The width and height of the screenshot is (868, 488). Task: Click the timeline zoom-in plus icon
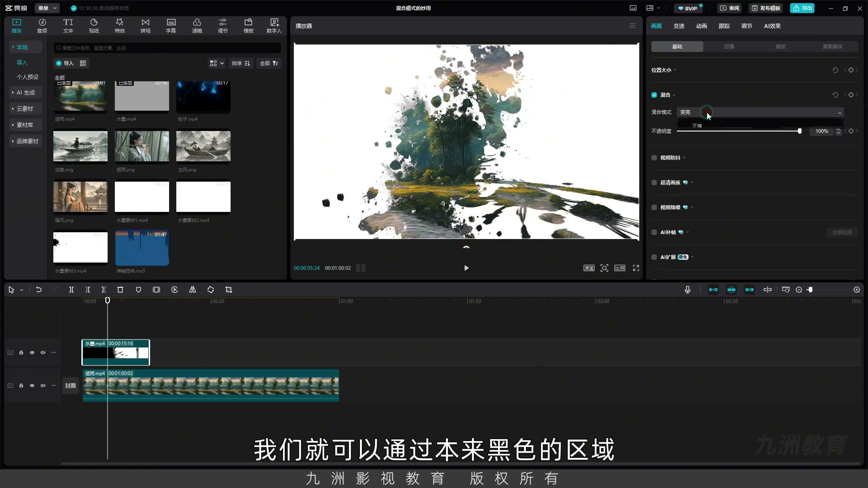pyautogui.click(x=857, y=290)
